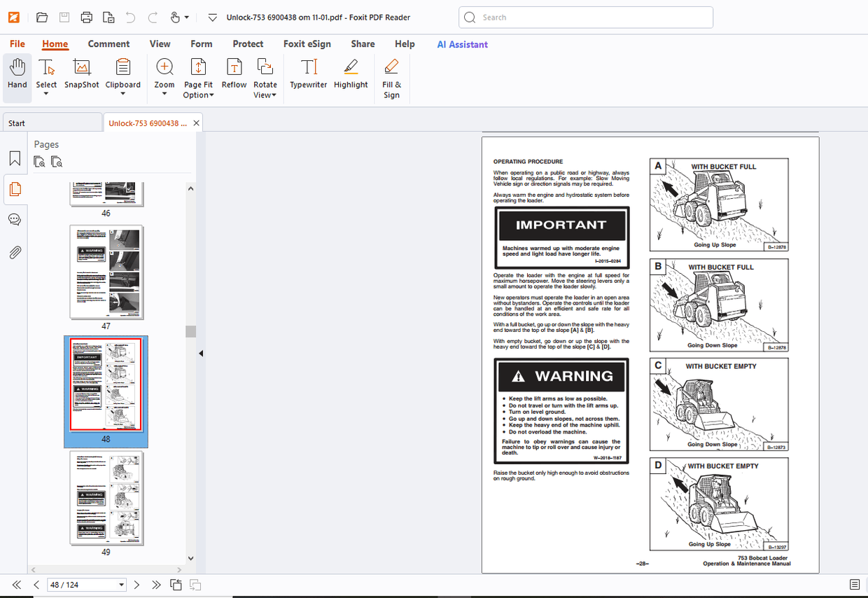Select the page 49 thumbnail
868x598 pixels.
click(106, 498)
